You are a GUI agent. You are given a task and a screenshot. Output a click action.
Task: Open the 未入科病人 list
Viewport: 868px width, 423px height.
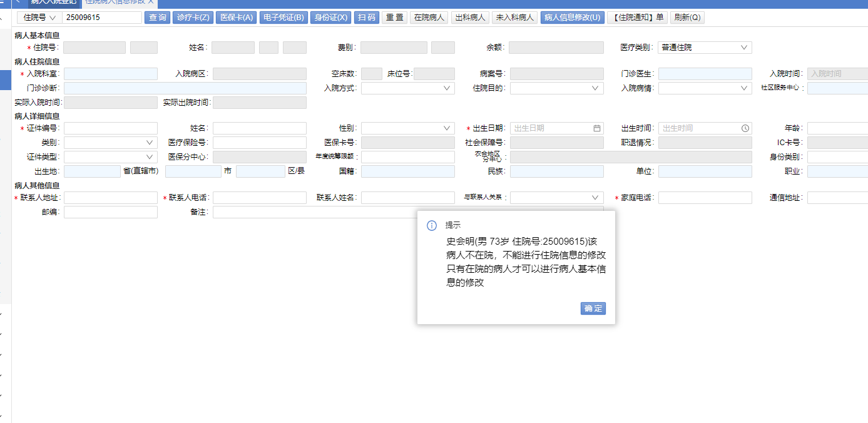point(514,18)
